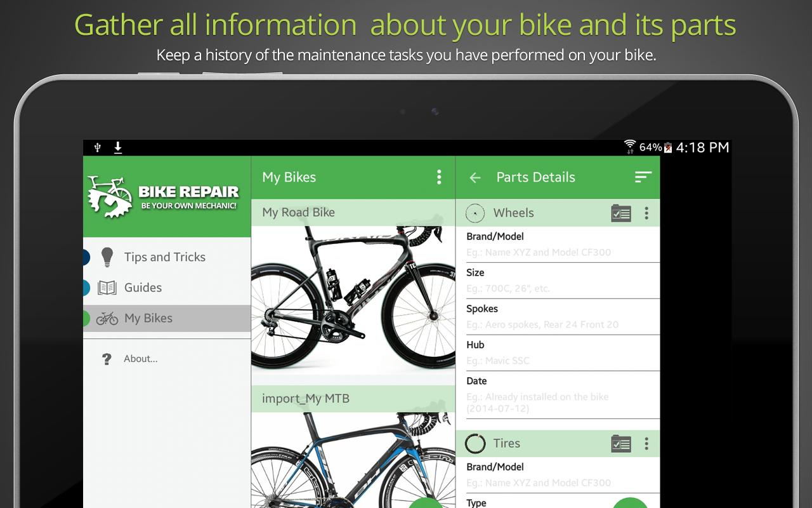Click the open book Guides icon
Image resolution: width=812 pixels, height=508 pixels.
click(107, 288)
